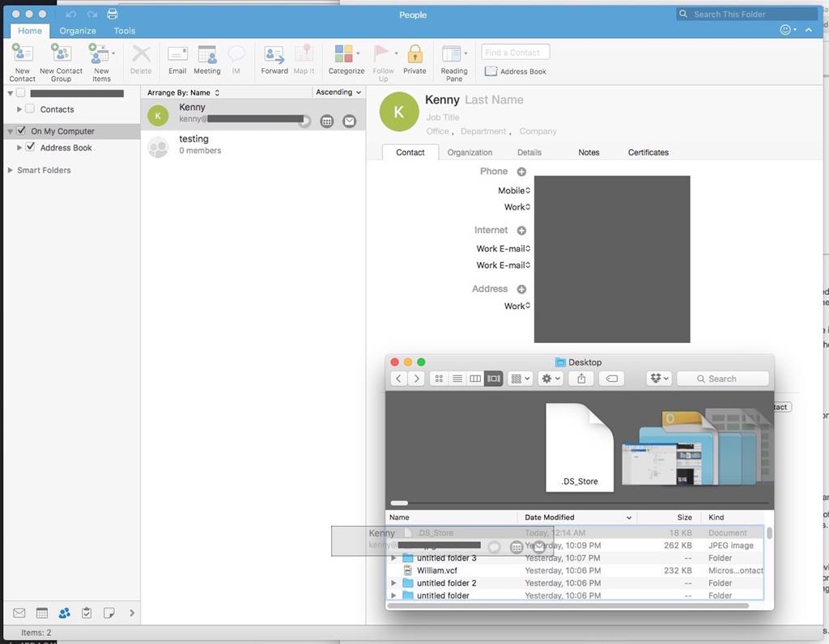Change the Mobile phone label type

point(514,190)
